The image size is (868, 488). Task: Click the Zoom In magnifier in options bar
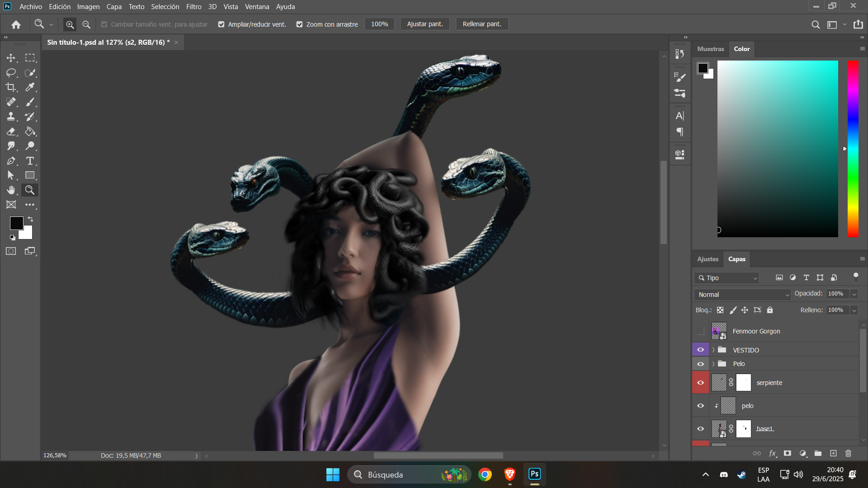[x=70, y=24]
